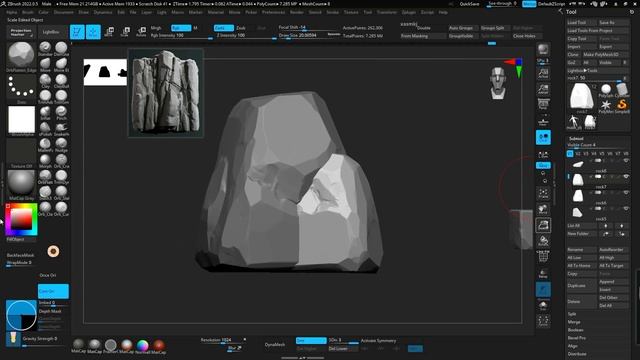
Task: Click the Frame view icon
Action: [x=543, y=193]
